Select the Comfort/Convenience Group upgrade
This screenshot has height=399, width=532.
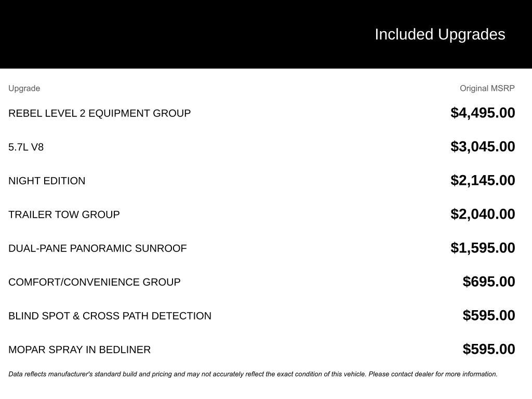coord(94,282)
